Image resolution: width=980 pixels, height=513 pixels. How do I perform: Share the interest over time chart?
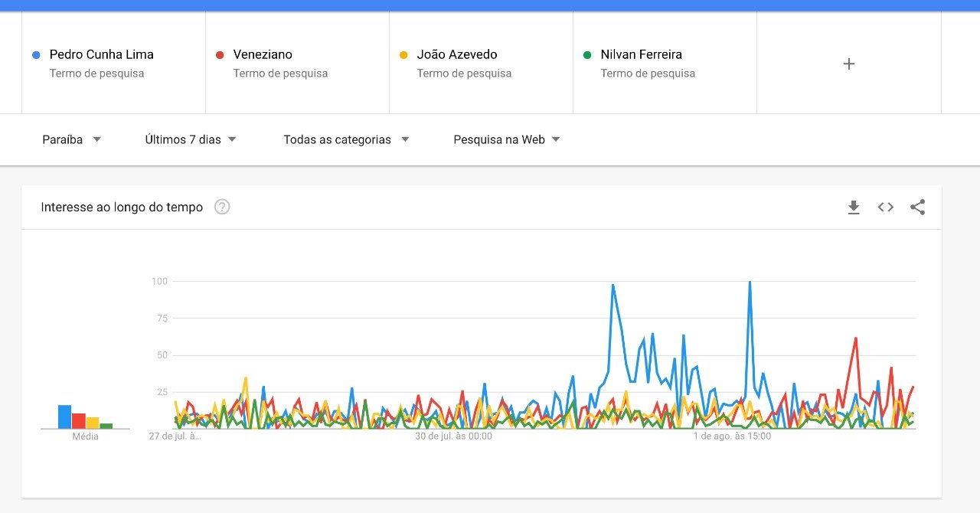click(x=917, y=207)
